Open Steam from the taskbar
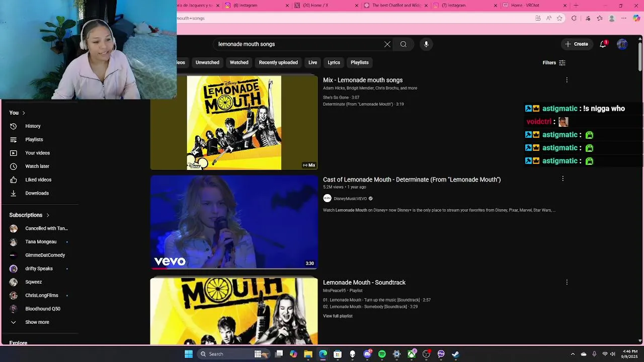Viewport: 644px width, 362px height. tap(455, 354)
